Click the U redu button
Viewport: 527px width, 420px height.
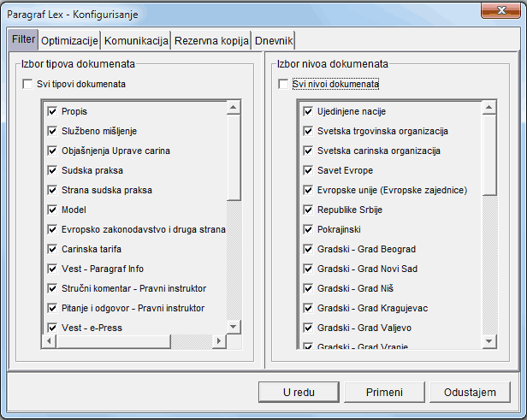point(297,392)
